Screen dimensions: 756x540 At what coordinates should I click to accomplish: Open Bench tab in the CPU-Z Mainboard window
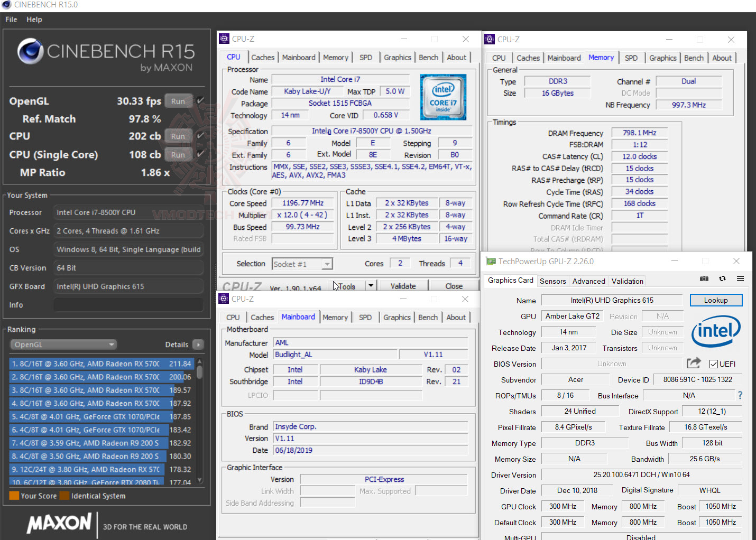click(x=428, y=318)
